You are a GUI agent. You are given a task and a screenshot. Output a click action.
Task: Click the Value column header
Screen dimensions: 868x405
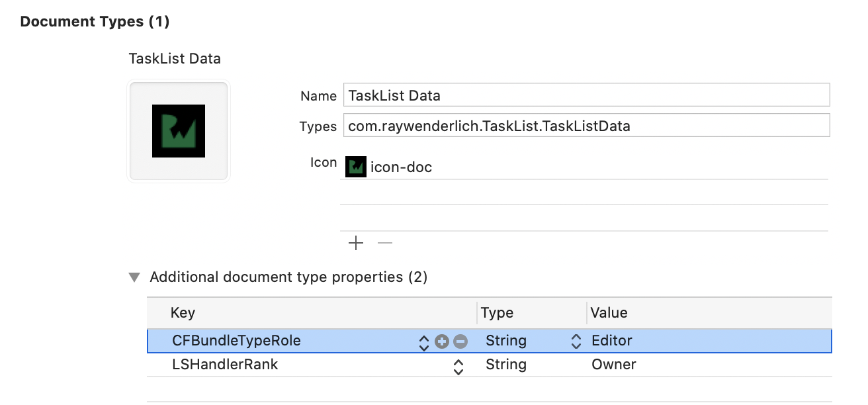(609, 313)
